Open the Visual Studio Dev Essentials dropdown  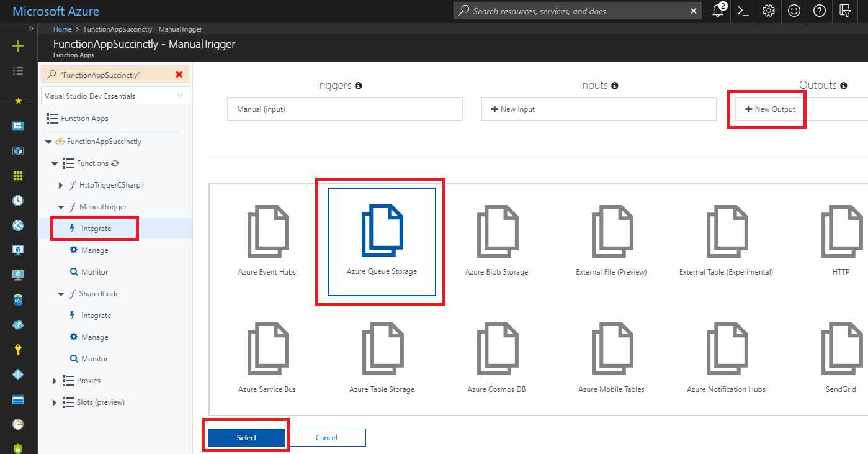(x=114, y=95)
